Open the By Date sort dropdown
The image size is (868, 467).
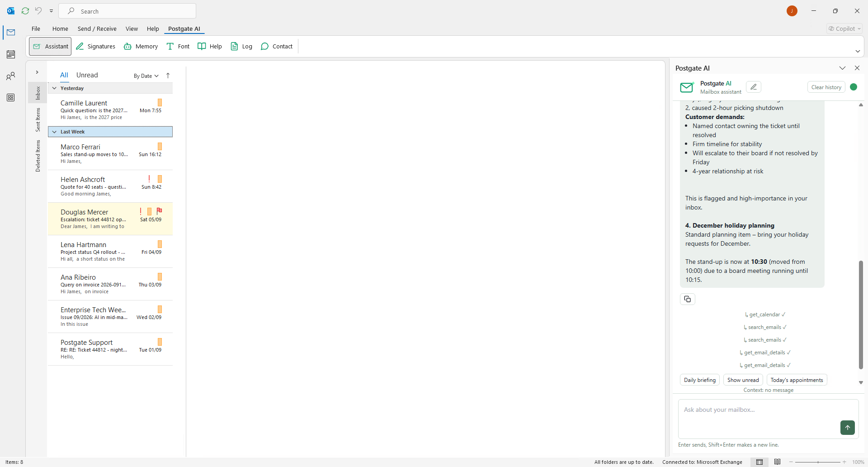[x=146, y=76]
